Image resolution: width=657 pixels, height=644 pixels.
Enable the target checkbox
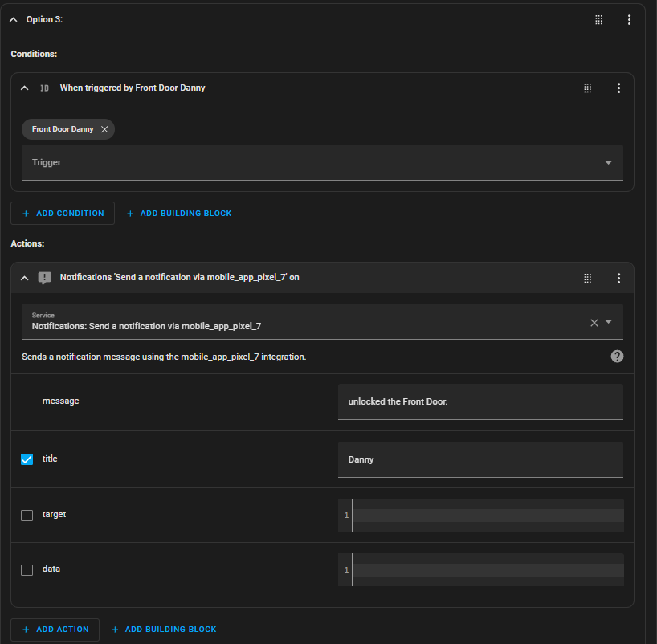[27, 515]
